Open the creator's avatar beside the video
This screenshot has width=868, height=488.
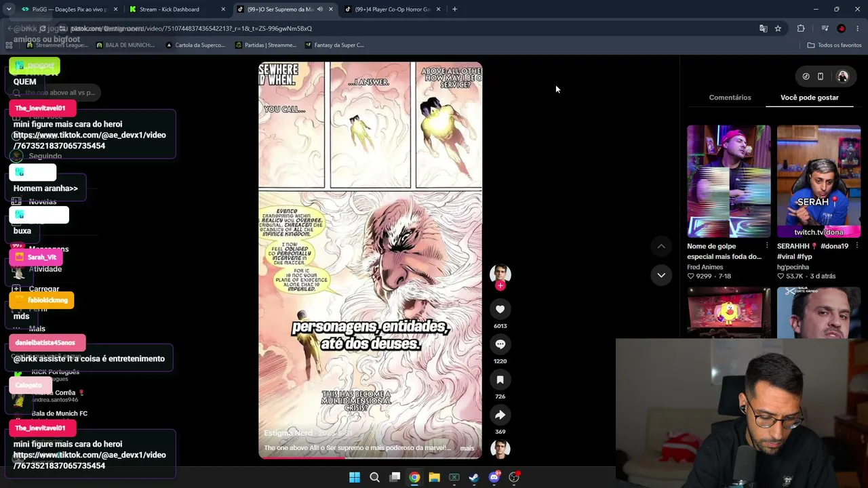pos(500,273)
